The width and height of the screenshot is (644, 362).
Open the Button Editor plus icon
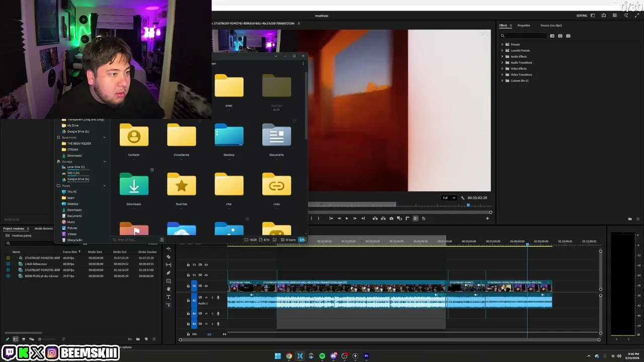tap(487, 218)
